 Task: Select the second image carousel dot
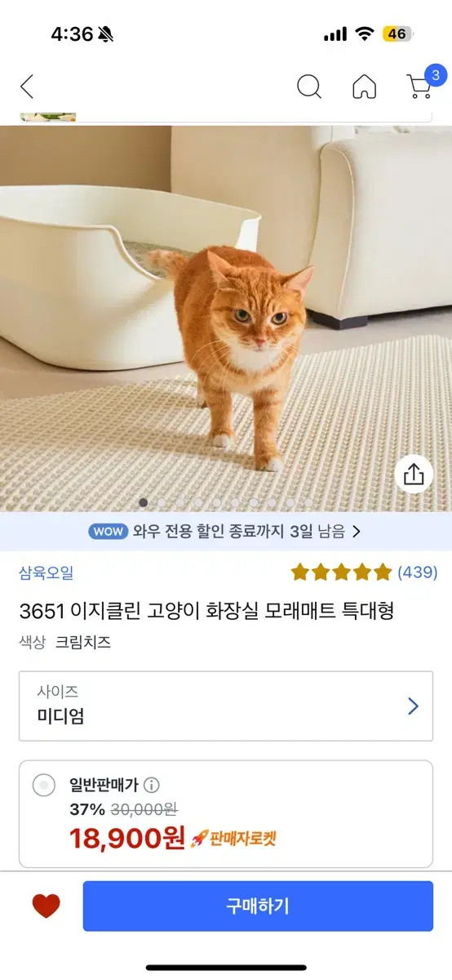click(x=162, y=503)
